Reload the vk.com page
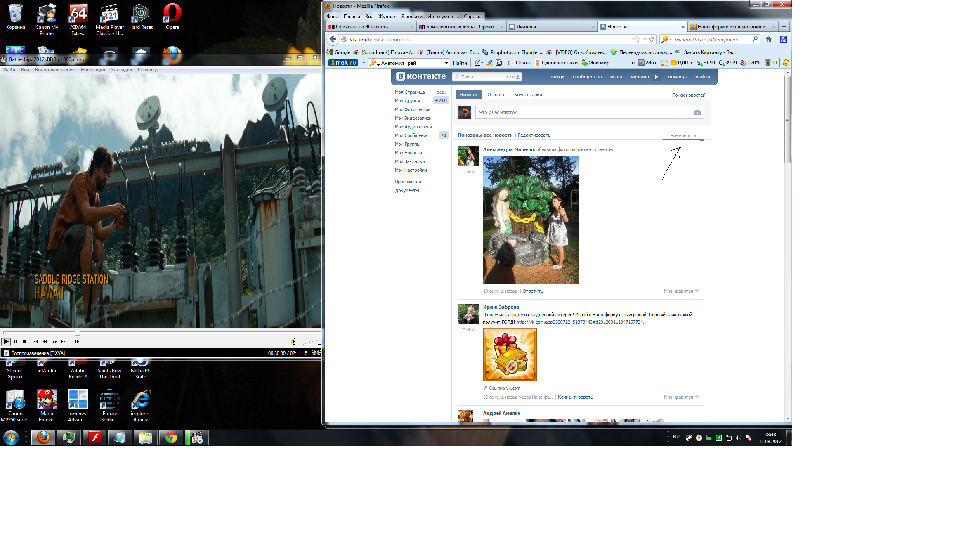This screenshot has height=551, width=980. (652, 39)
